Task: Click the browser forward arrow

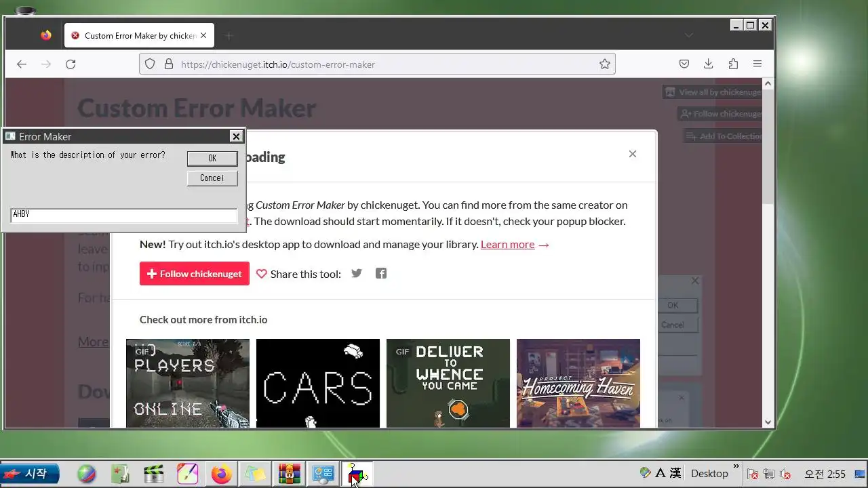Action: click(x=46, y=64)
